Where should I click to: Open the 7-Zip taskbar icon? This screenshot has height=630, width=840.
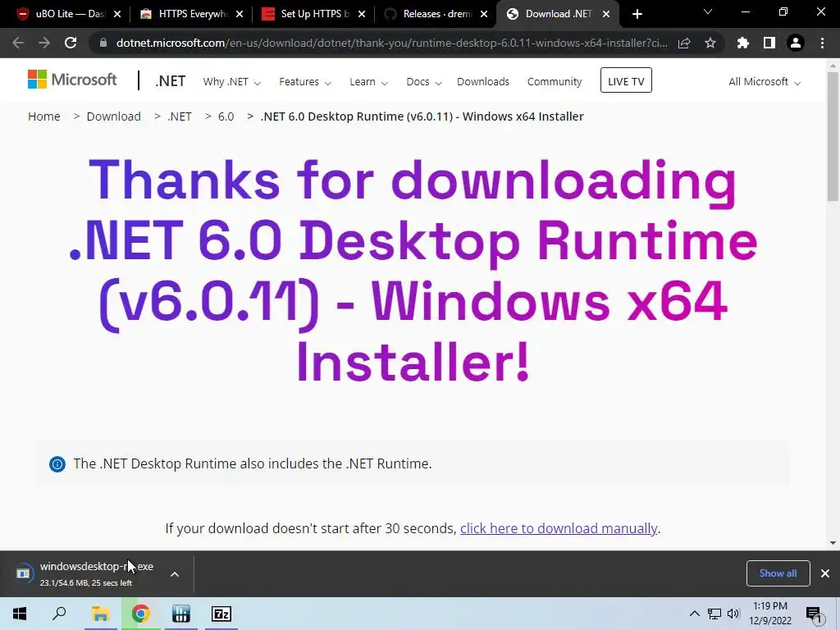[221, 614]
